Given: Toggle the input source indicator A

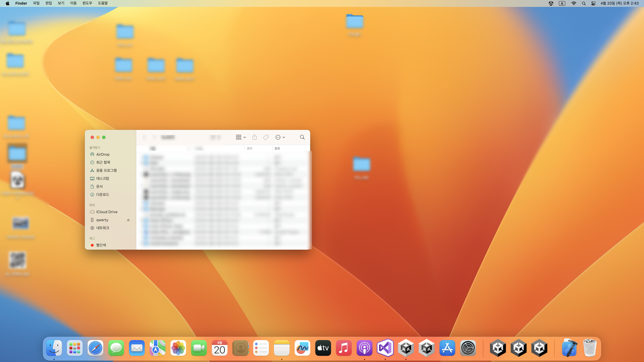Looking at the screenshot, I should (562, 3).
